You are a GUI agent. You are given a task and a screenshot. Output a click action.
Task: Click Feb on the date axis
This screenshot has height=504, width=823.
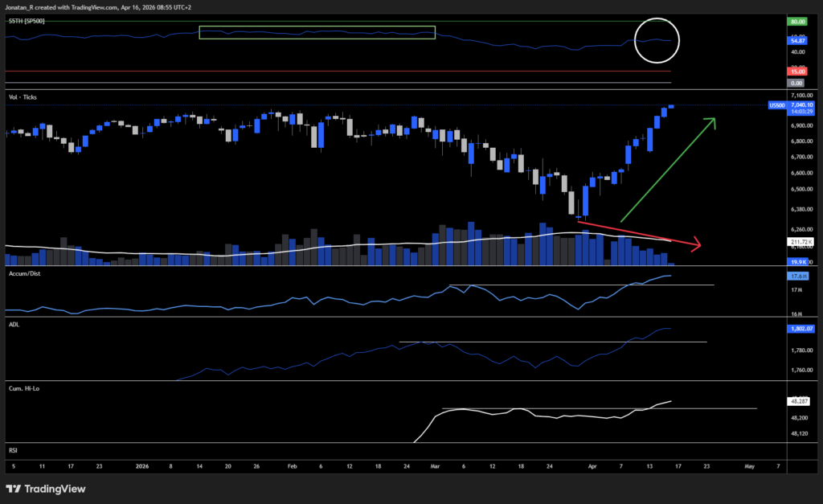coord(292,465)
